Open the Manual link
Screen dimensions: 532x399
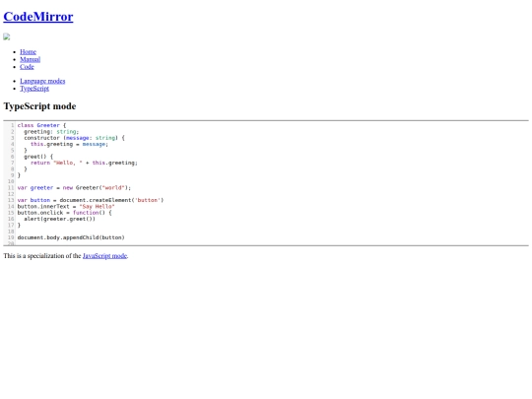tap(30, 59)
